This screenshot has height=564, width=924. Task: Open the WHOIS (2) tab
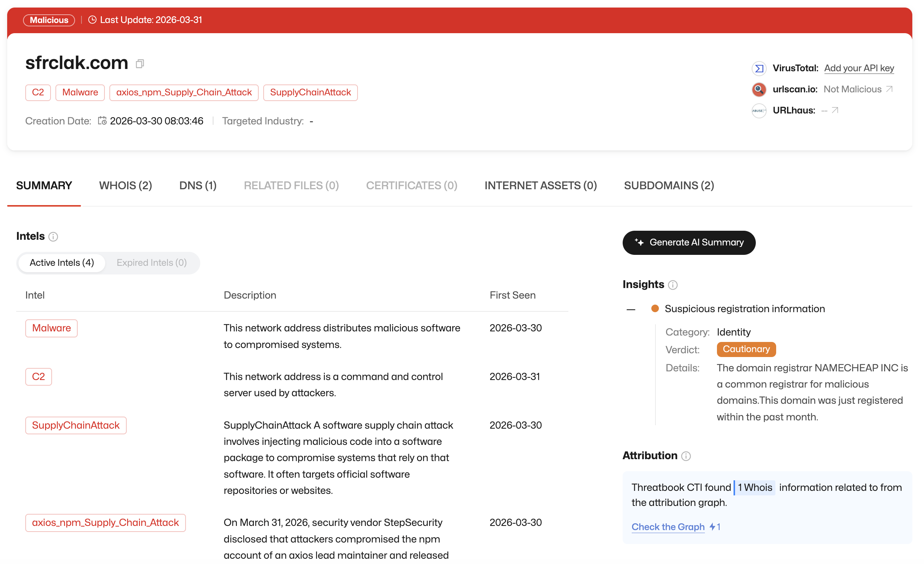(125, 185)
